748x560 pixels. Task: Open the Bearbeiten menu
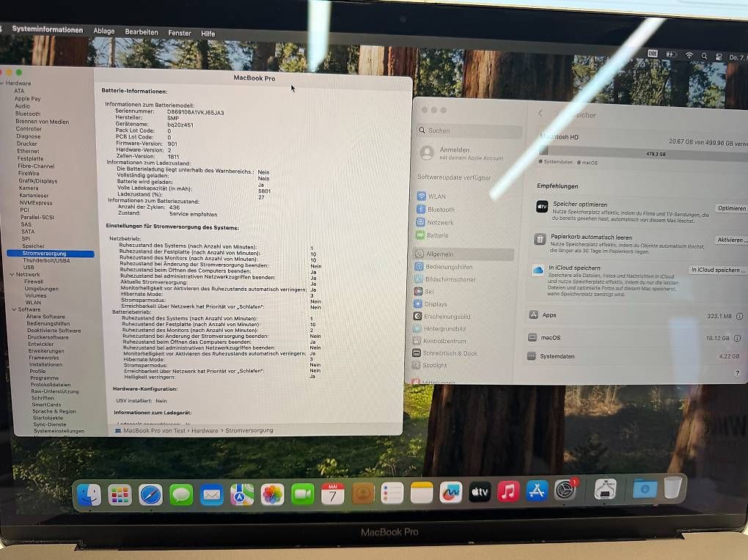click(x=142, y=32)
